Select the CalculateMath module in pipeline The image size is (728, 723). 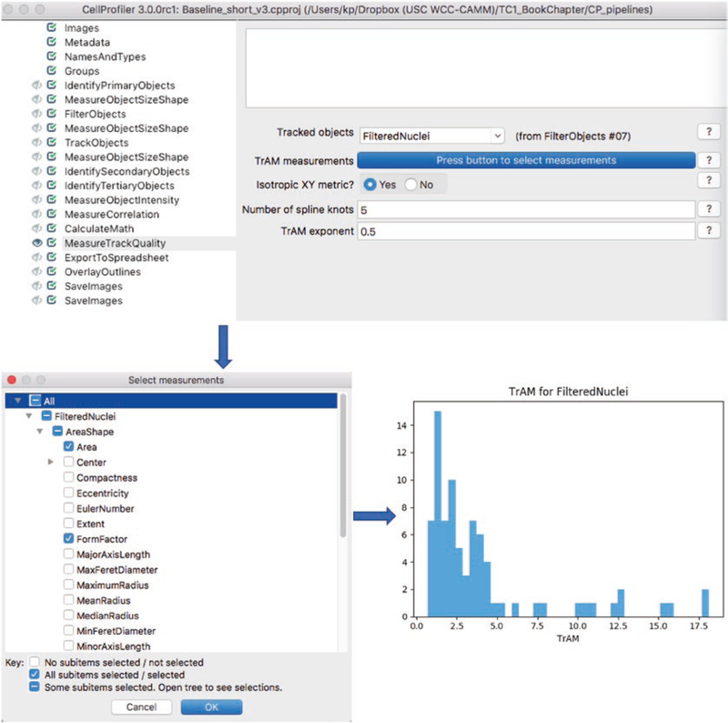click(98, 229)
